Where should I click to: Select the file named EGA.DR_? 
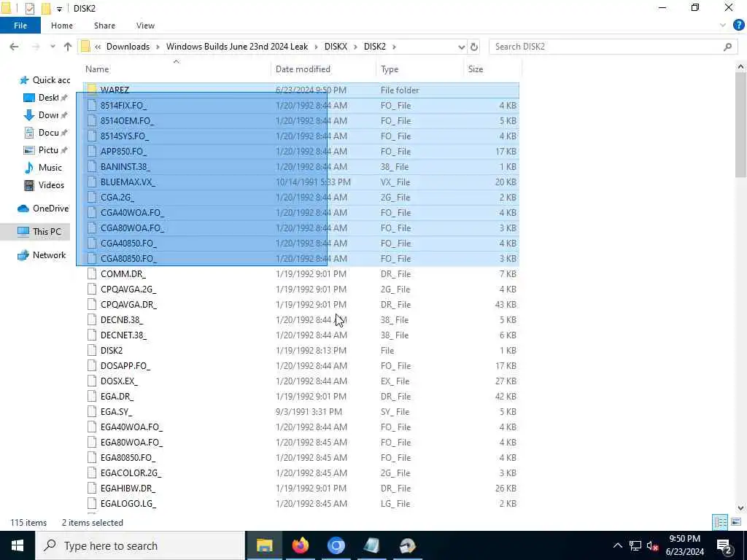pyautogui.click(x=117, y=396)
